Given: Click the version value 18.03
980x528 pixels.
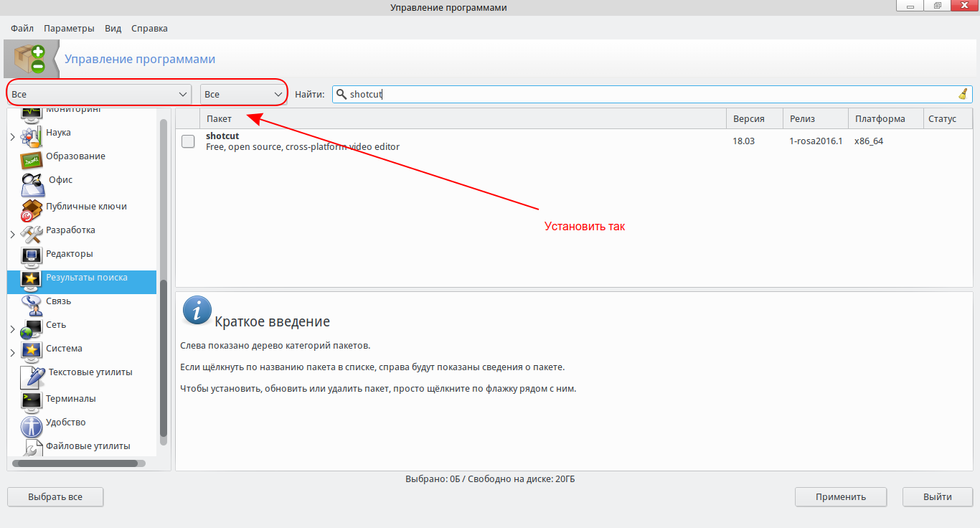Looking at the screenshot, I should click(x=743, y=141).
